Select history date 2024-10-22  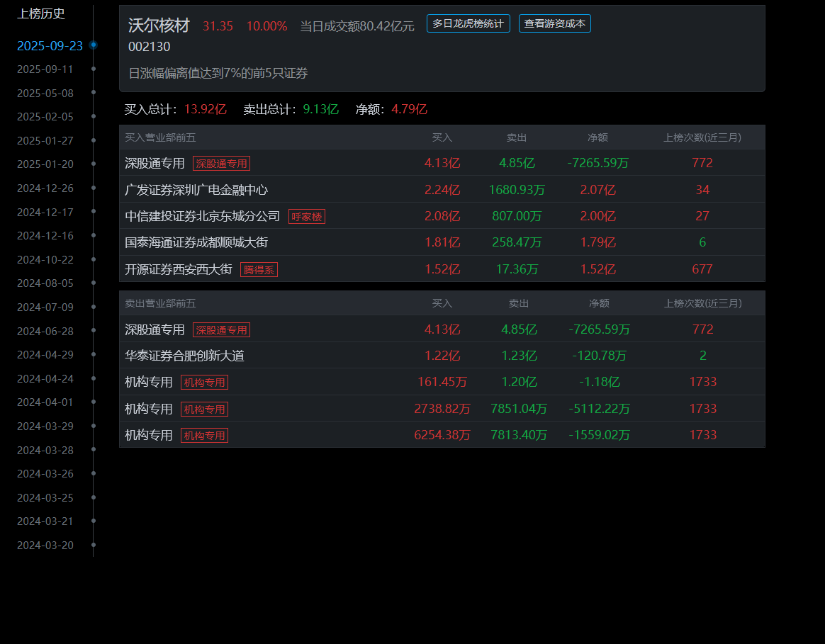[x=45, y=259]
